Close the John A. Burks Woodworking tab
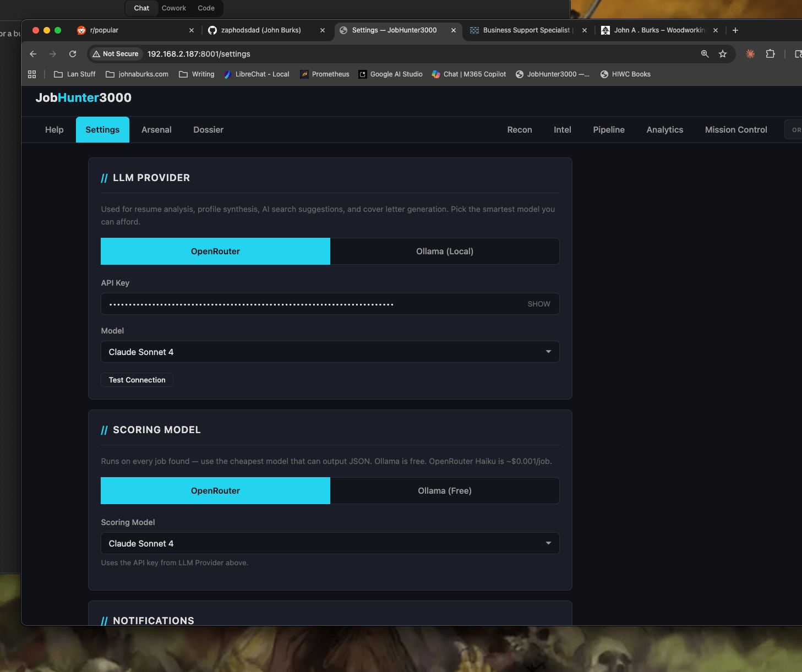This screenshot has height=672, width=802. 716,30
